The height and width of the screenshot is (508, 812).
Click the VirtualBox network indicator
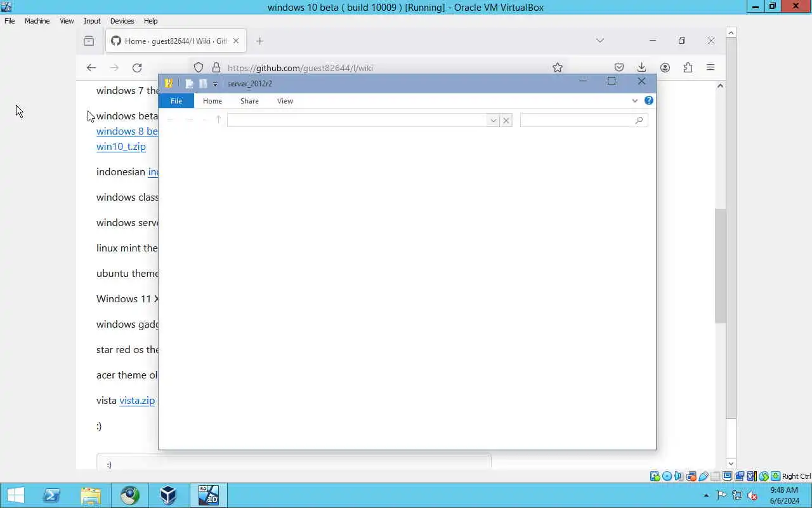click(x=691, y=476)
